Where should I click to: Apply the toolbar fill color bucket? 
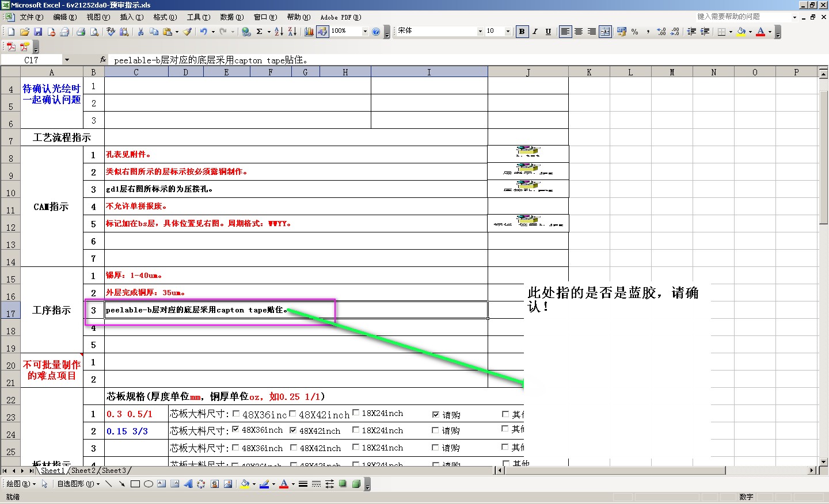point(741,32)
